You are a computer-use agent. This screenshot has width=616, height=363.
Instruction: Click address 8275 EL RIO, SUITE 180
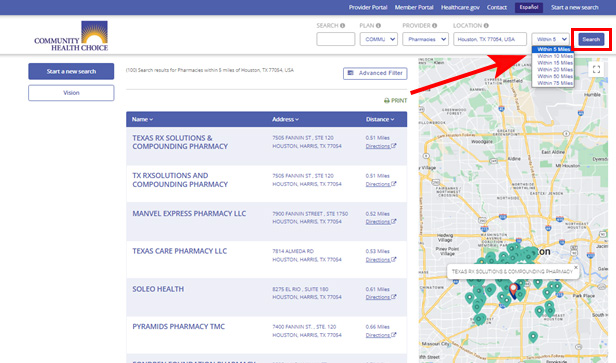click(300, 289)
